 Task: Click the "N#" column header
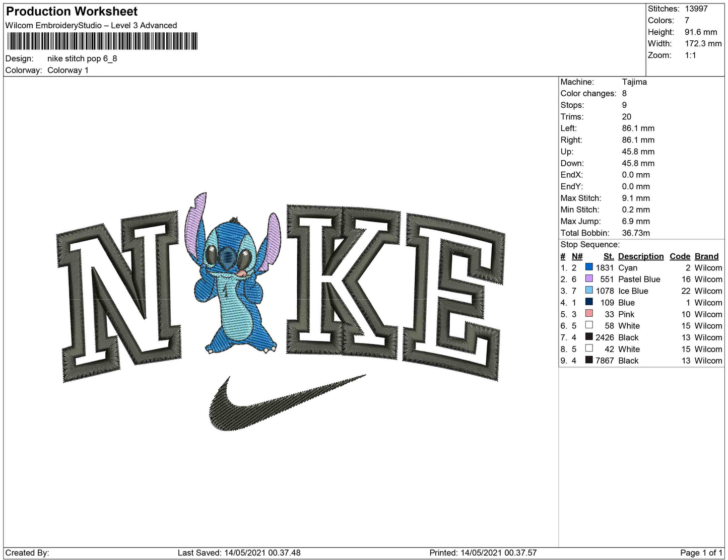(577, 256)
